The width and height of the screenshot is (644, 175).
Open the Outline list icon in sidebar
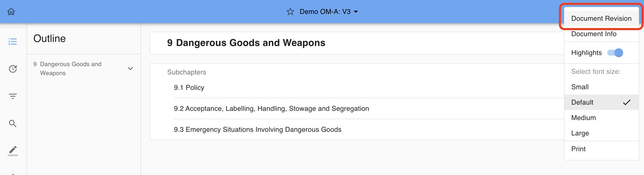point(12,42)
